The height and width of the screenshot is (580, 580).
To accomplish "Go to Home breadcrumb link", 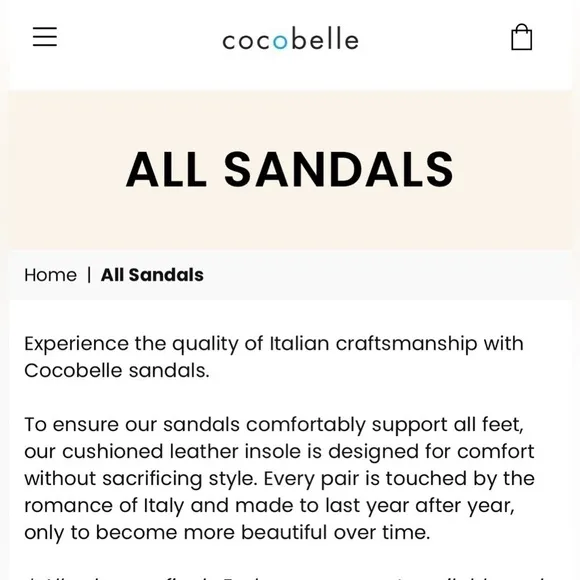I will (51, 275).
